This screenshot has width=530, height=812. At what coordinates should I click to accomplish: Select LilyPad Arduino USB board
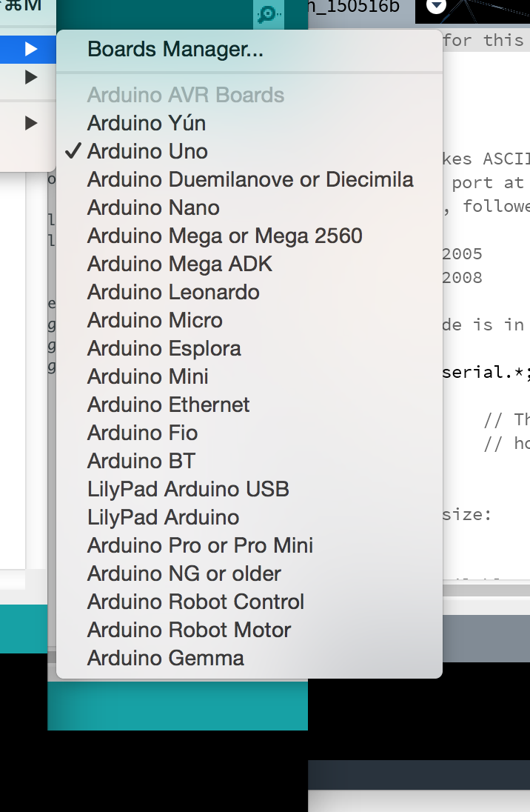pyautogui.click(x=249, y=489)
